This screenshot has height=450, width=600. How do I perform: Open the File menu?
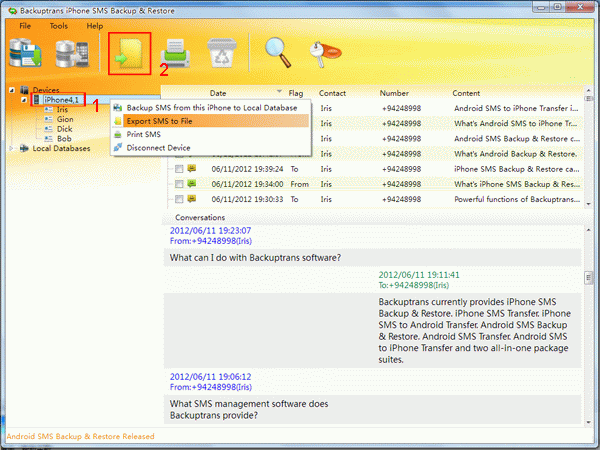pyautogui.click(x=25, y=26)
